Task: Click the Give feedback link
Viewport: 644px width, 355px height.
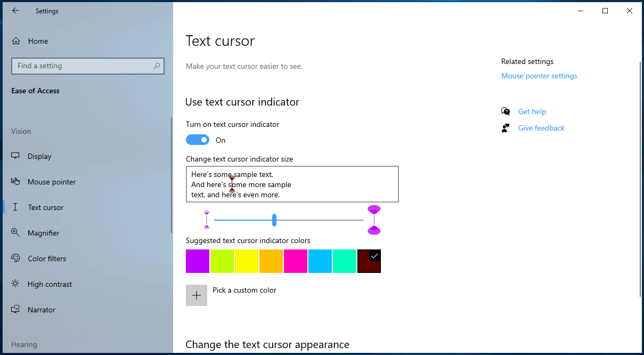Action: point(541,128)
